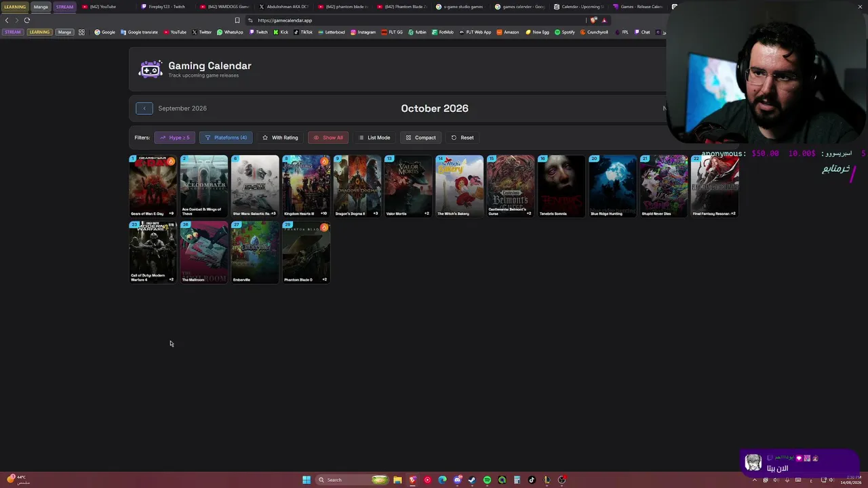Open Phantom Blade 0 game card

click(307, 252)
